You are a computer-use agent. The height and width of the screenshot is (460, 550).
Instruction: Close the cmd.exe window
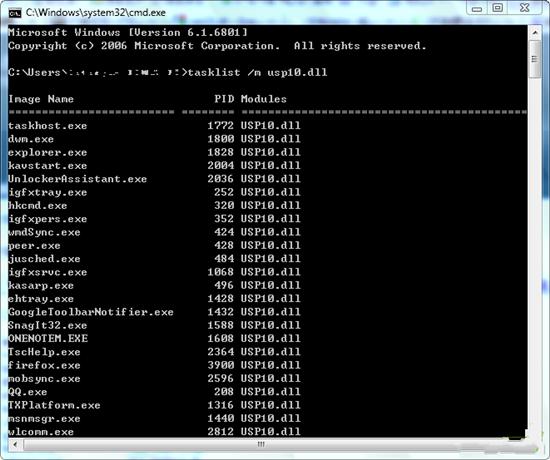pyautogui.click(x=525, y=8)
